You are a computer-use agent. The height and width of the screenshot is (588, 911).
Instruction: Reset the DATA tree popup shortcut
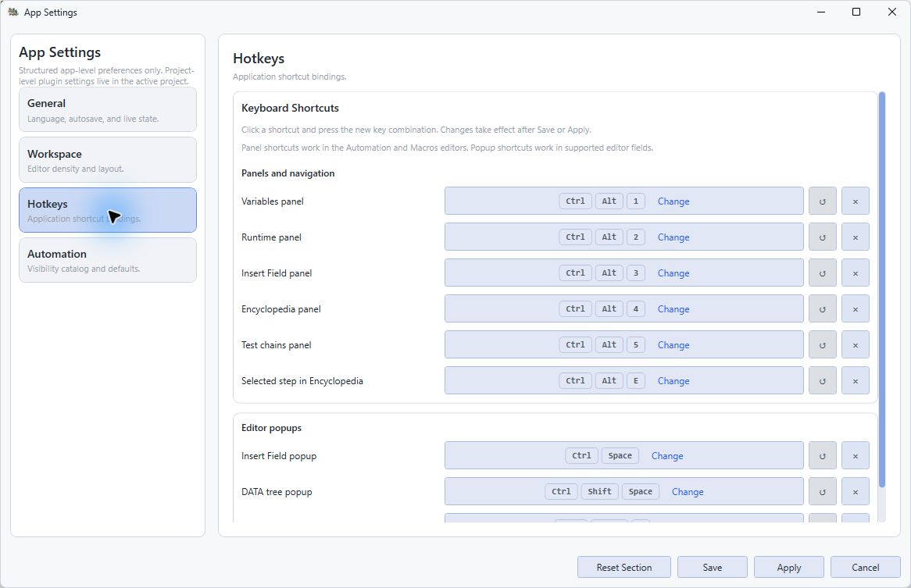(x=822, y=492)
